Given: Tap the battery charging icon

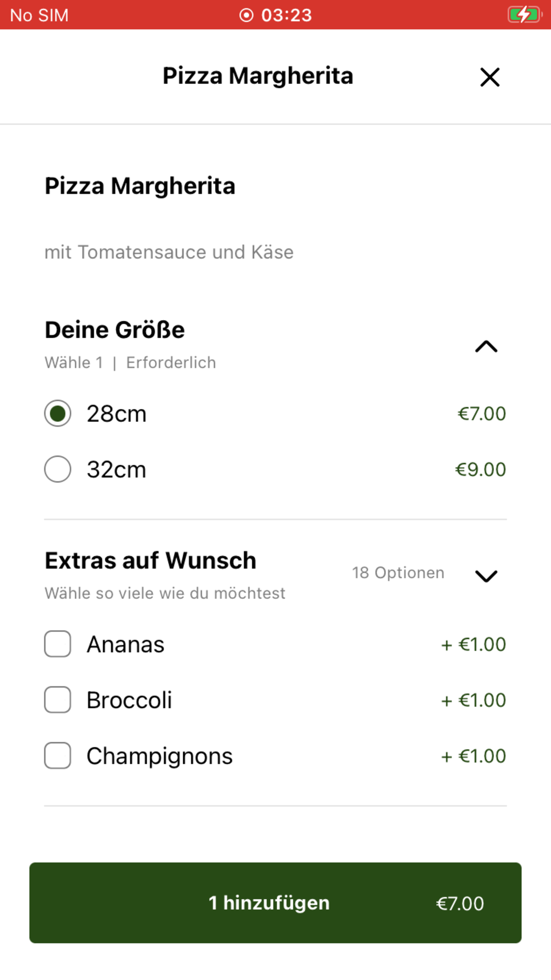Looking at the screenshot, I should coord(524,15).
